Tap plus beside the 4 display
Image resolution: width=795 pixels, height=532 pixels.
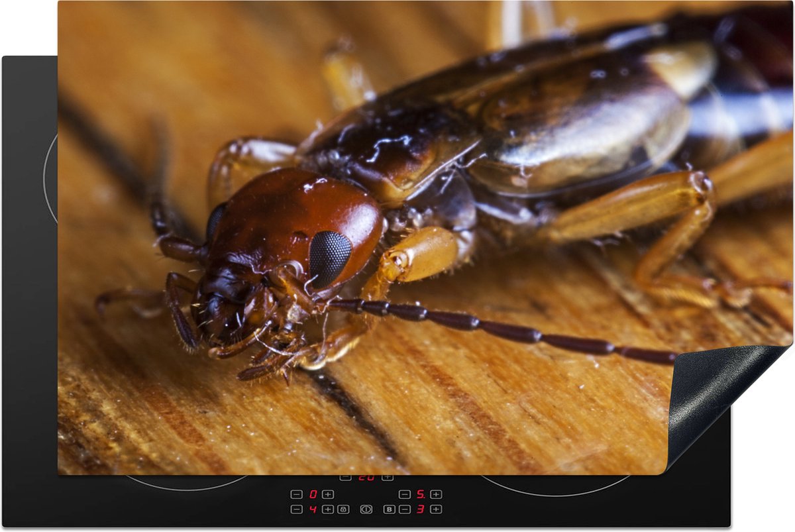(x=328, y=509)
